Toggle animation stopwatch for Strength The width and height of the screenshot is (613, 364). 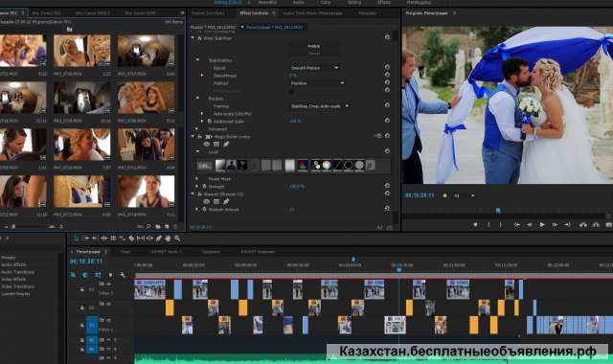pos(204,187)
